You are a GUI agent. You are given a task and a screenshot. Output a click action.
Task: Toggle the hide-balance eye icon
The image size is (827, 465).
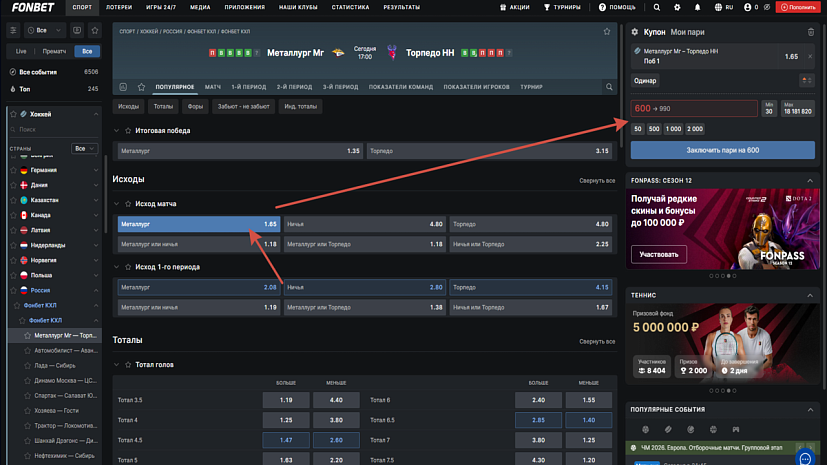765,7
